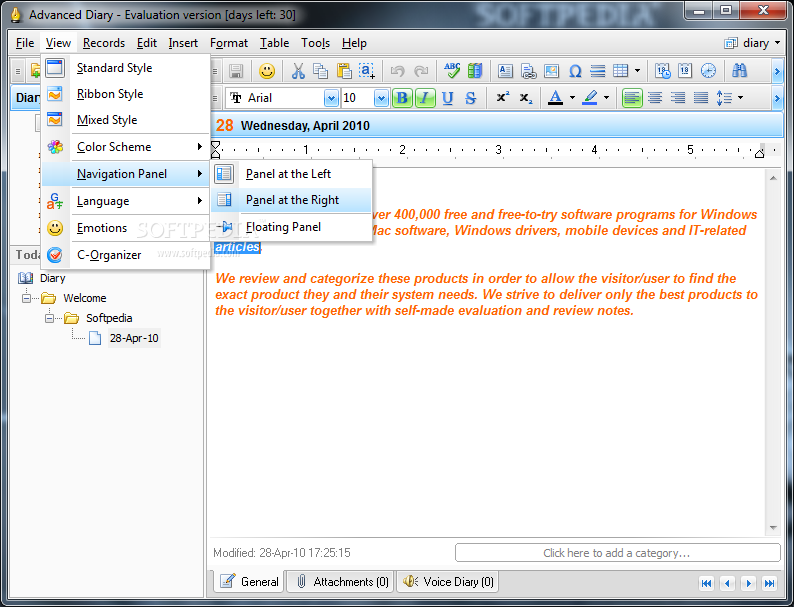Click the Undo arrow icon

pyautogui.click(x=398, y=71)
